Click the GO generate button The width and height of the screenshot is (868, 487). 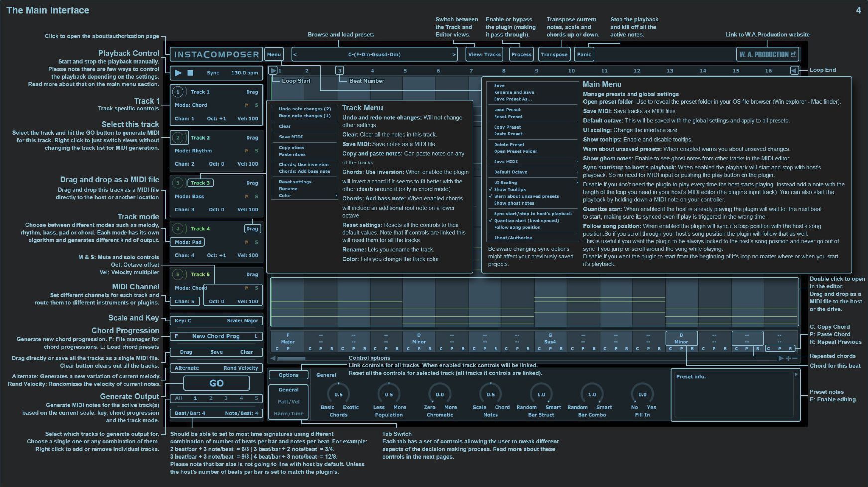(x=216, y=383)
